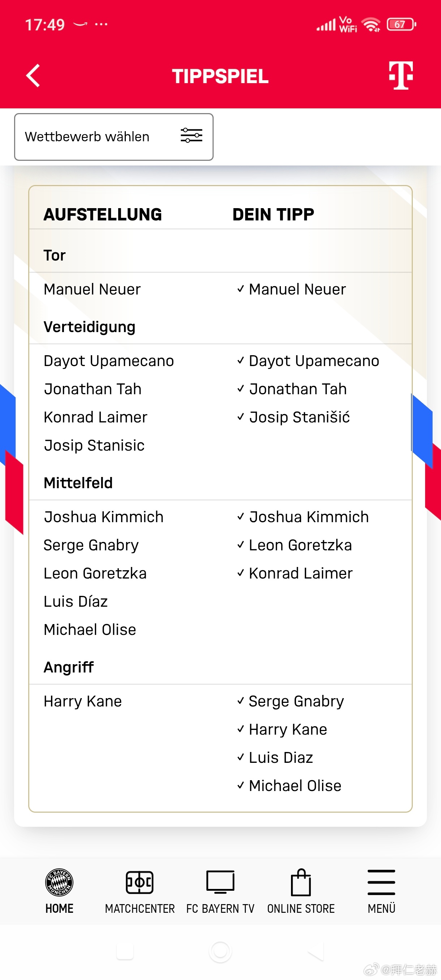Select the Verteidigung section header

[89, 327]
